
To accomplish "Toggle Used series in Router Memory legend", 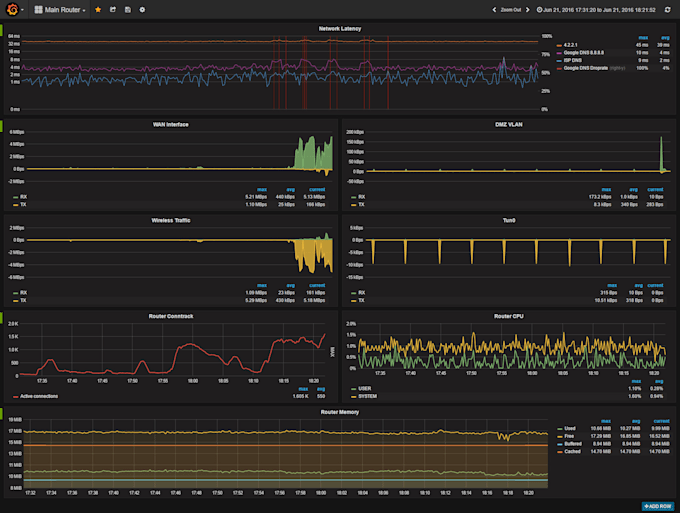I will click(570, 428).
